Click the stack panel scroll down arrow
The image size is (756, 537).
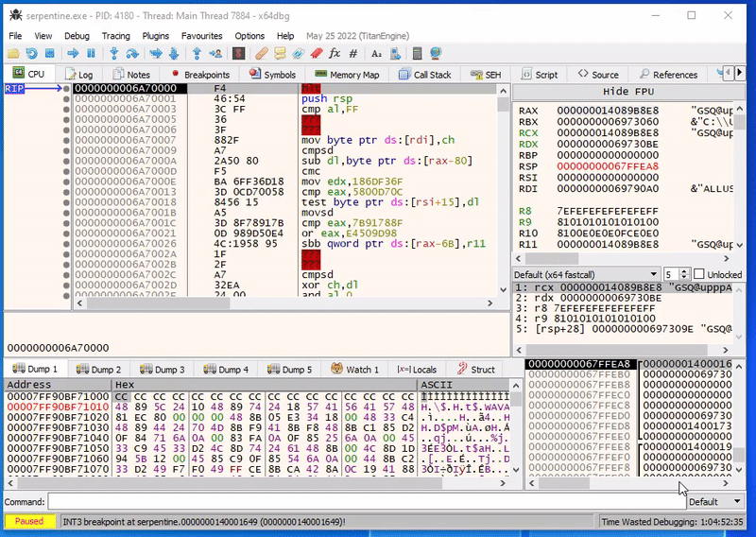coord(739,469)
